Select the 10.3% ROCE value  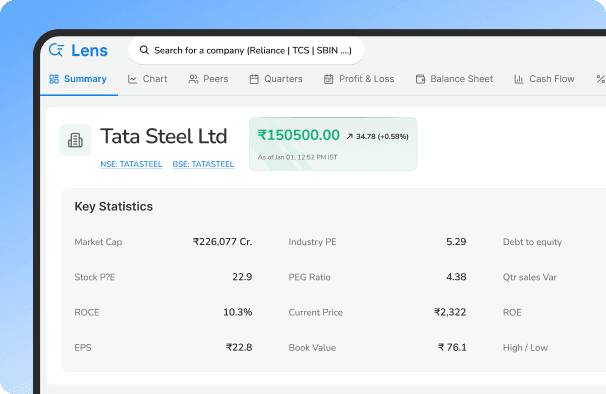238,312
